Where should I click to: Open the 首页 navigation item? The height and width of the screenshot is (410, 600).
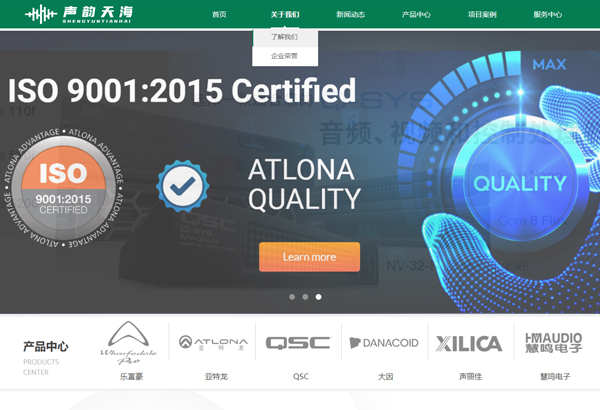click(x=219, y=15)
